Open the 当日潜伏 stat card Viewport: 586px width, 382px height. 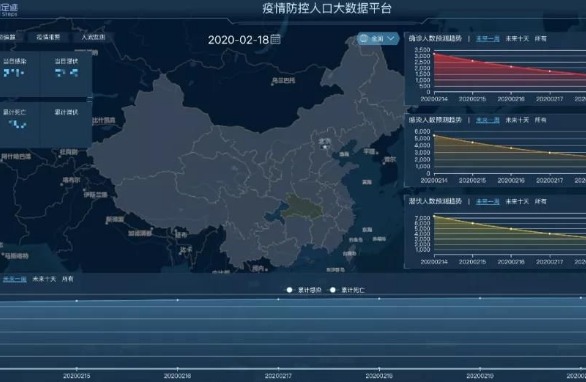pyautogui.click(x=66, y=73)
